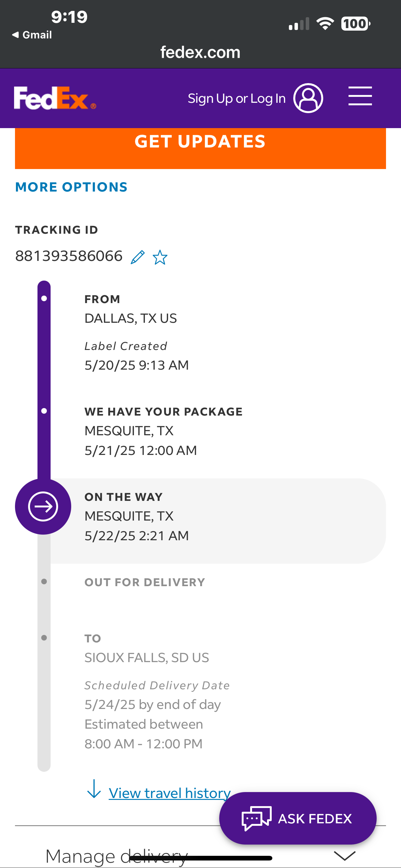Tap the We Have Your Package marker
Screen dimensions: 401x868
[x=44, y=411]
